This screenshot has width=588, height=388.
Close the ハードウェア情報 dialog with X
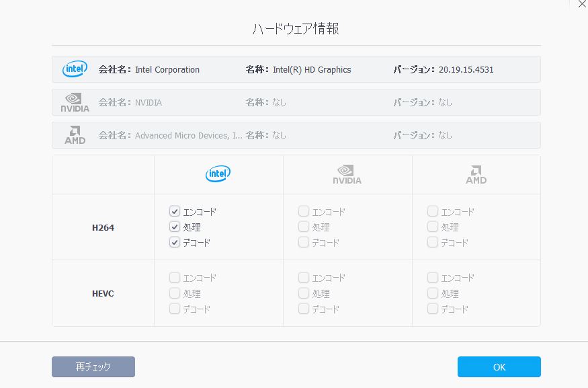click(582, 4)
